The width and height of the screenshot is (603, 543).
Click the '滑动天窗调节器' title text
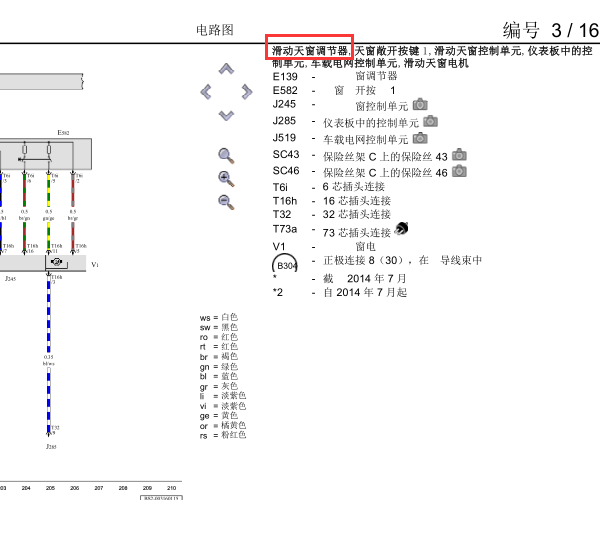coord(310,50)
